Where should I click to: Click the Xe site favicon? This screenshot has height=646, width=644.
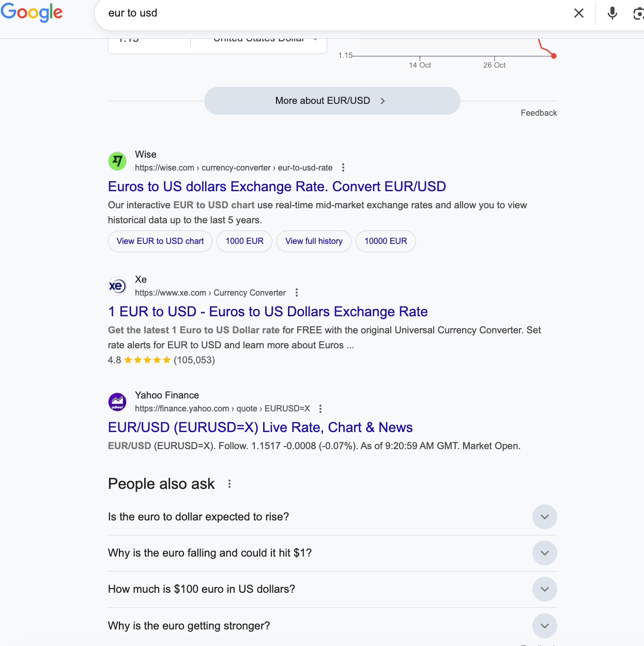point(117,286)
